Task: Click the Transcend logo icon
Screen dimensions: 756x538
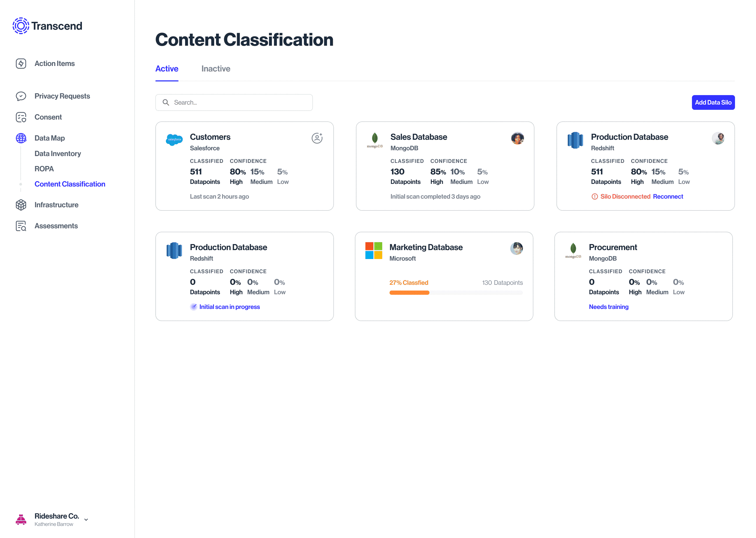Action: point(20,26)
